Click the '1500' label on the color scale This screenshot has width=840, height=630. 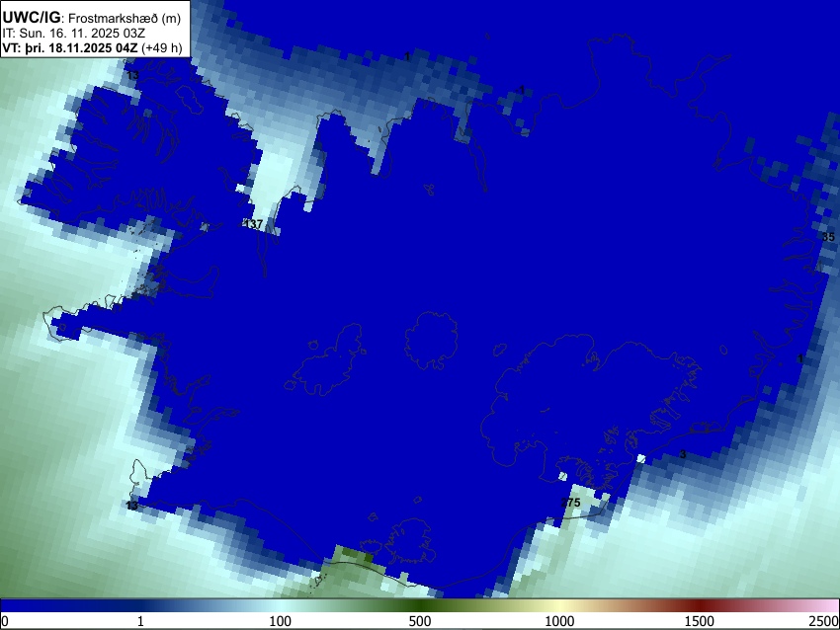tap(700, 621)
